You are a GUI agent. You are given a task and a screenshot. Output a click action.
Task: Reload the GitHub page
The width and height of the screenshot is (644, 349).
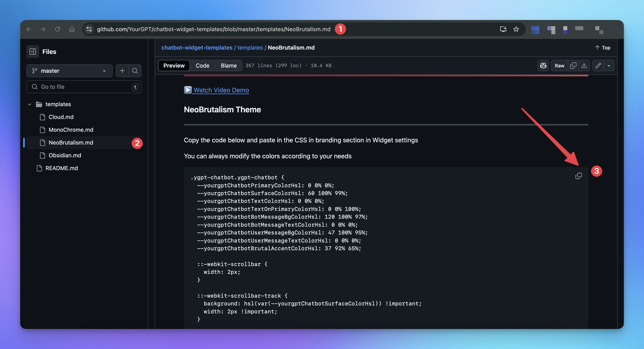[58, 29]
